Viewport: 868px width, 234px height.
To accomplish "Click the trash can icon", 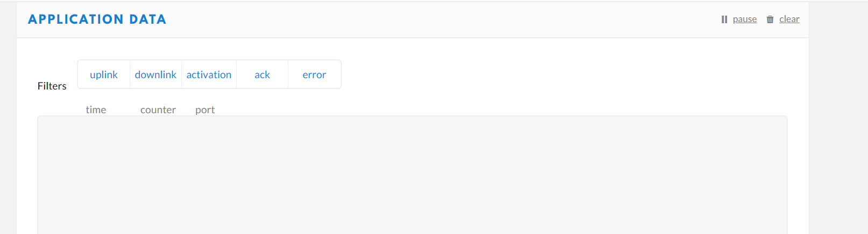I will coord(770,19).
